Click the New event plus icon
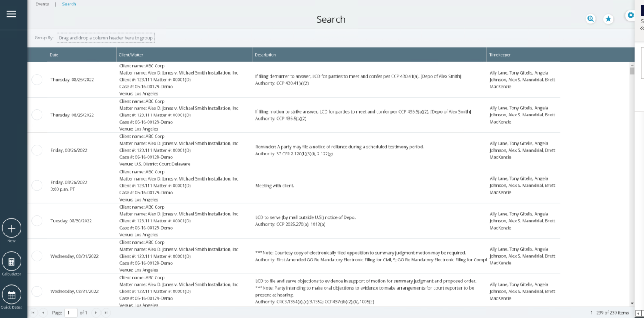Screen dimensions: 644x318 (11, 228)
